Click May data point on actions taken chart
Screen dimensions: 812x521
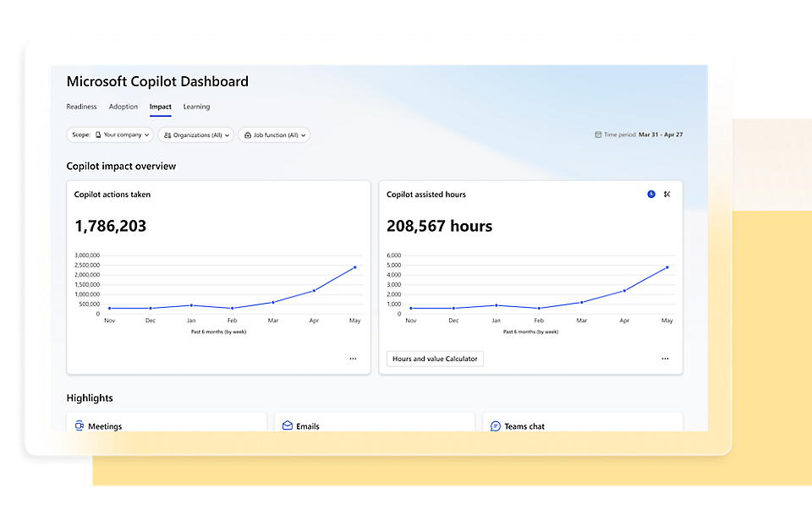click(x=354, y=267)
